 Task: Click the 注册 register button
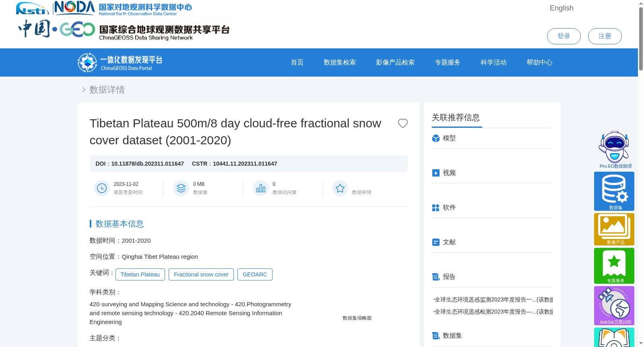(x=605, y=36)
